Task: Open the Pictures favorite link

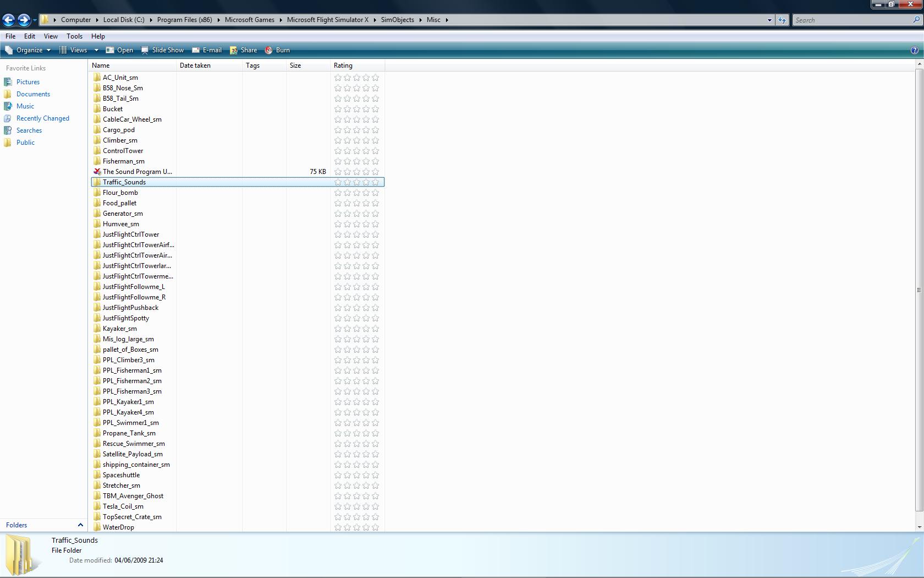Action: click(x=28, y=82)
